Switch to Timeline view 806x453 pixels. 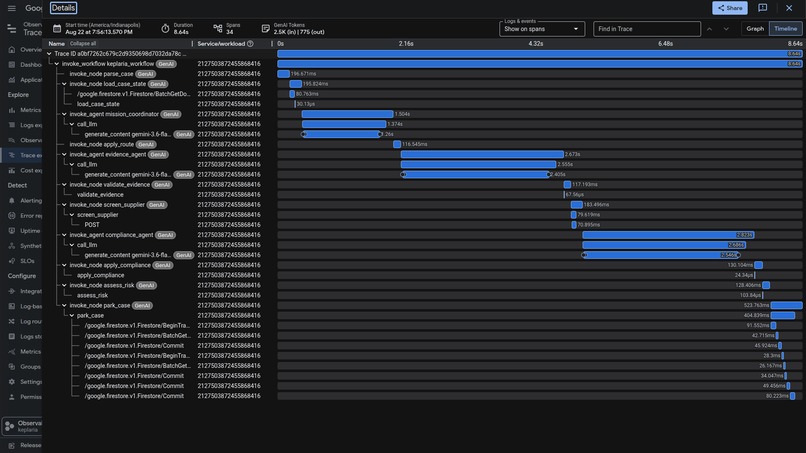click(785, 29)
